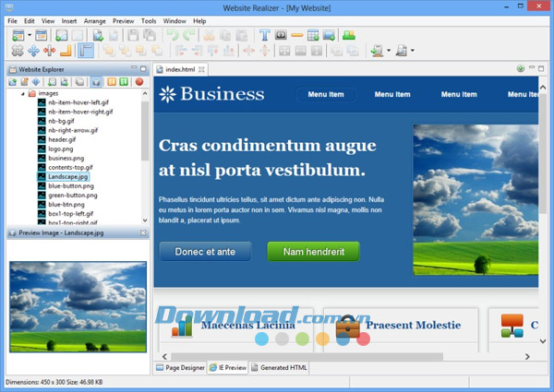554x392 pixels.
Task: Select the landscape photo on the page
Action: (476, 200)
